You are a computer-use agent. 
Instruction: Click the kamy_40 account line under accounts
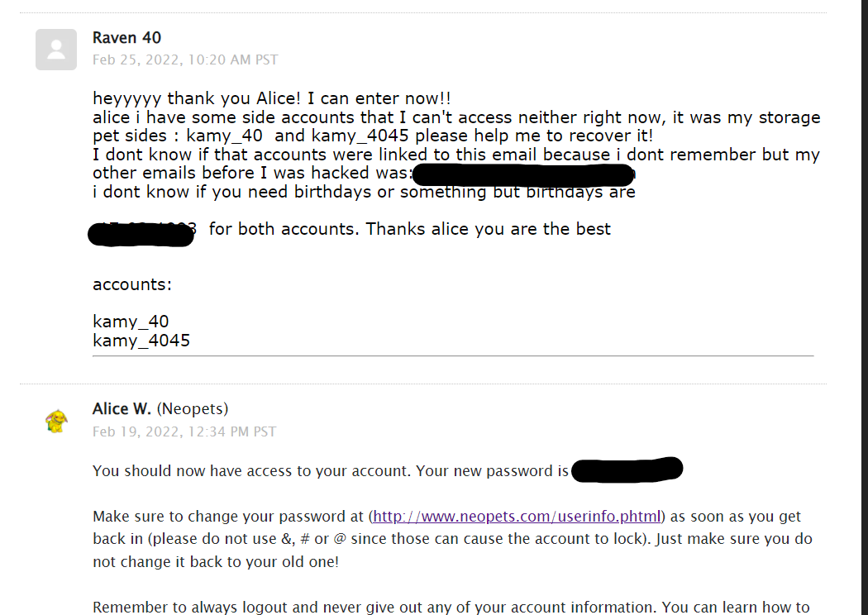click(131, 322)
